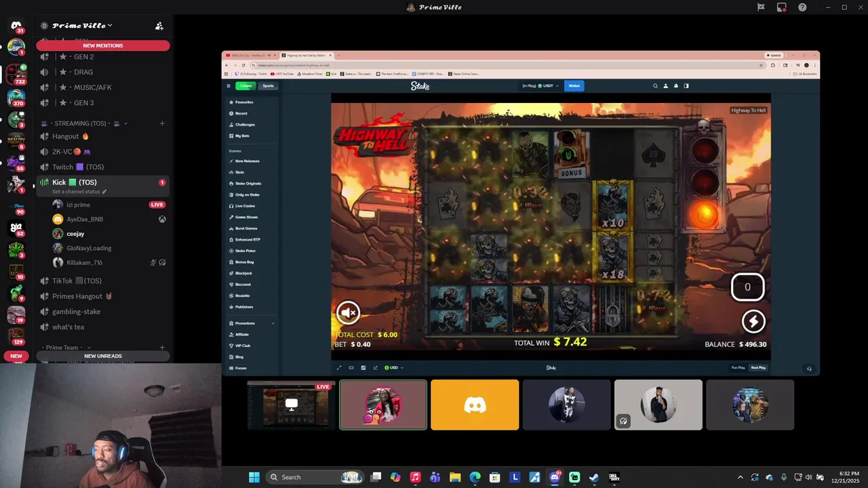Viewport: 868px width, 488px height.
Task: Open server with 370 notifications badge
Action: [x=16, y=97]
